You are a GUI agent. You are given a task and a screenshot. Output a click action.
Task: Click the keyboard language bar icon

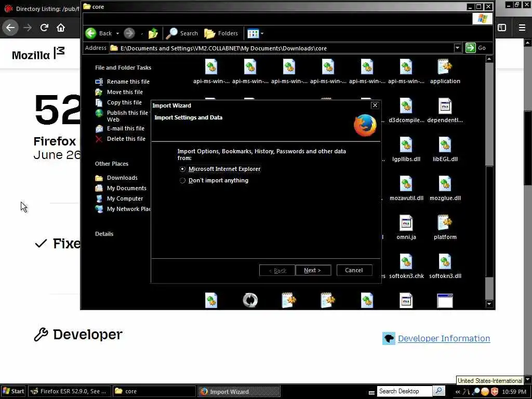[371, 392]
